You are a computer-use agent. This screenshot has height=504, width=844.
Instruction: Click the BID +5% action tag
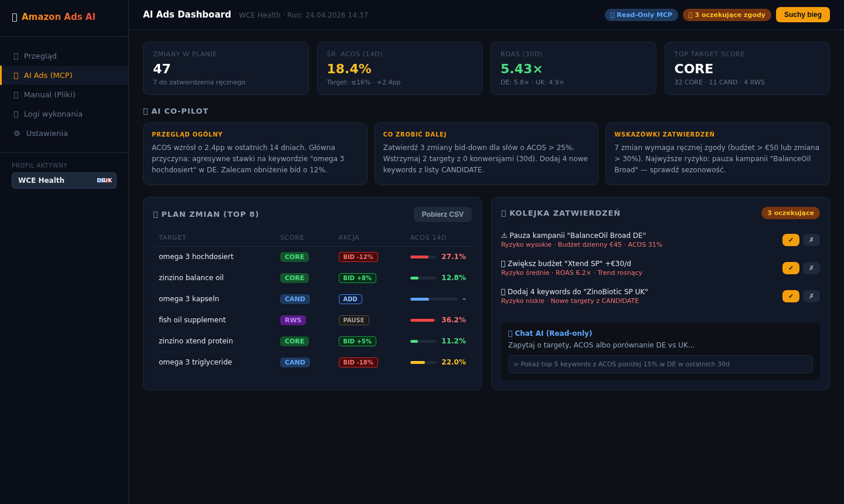pyautogui.click(x=358, y=341)
